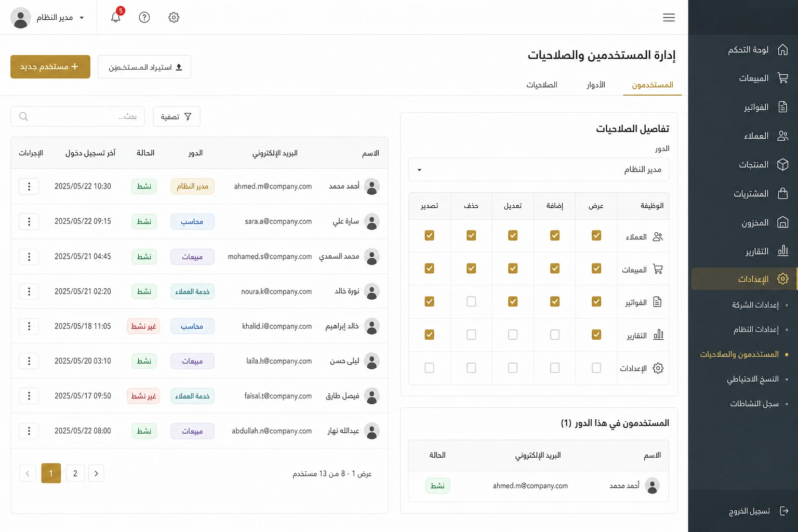Click the الفواتير document icon in sidebar
This screenshot has height=532, width=798.
[783, 107]
